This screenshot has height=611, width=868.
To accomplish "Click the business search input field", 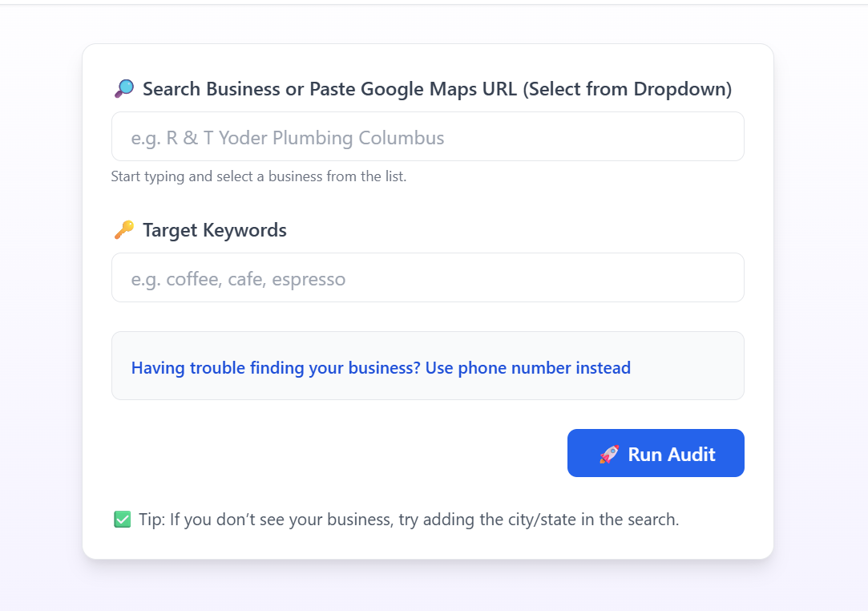I will [427, 137].
